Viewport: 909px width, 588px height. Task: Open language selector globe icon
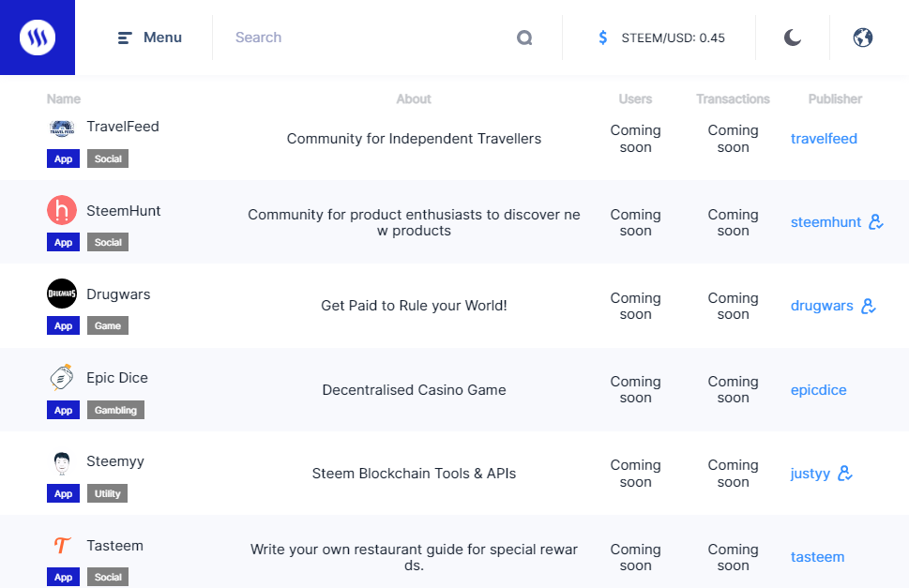[x=863, y=38]
